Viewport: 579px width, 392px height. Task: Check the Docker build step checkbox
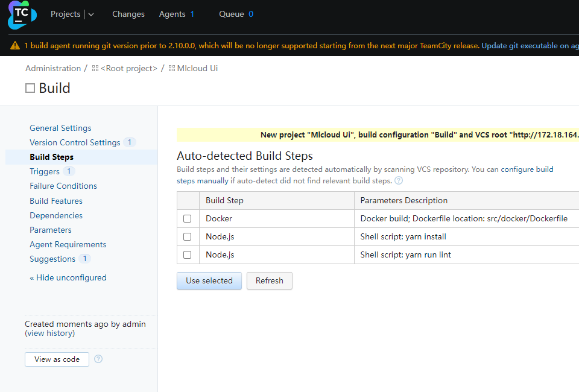(x=187, y=218)
